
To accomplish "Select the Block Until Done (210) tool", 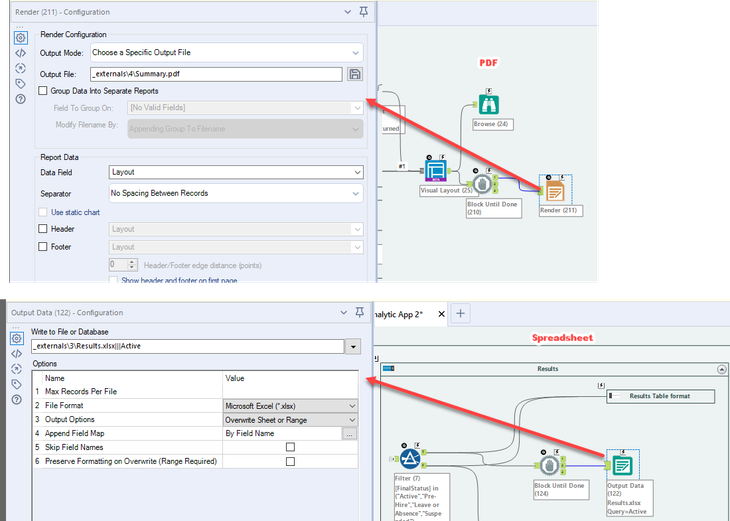I will [x=482, y=184].
